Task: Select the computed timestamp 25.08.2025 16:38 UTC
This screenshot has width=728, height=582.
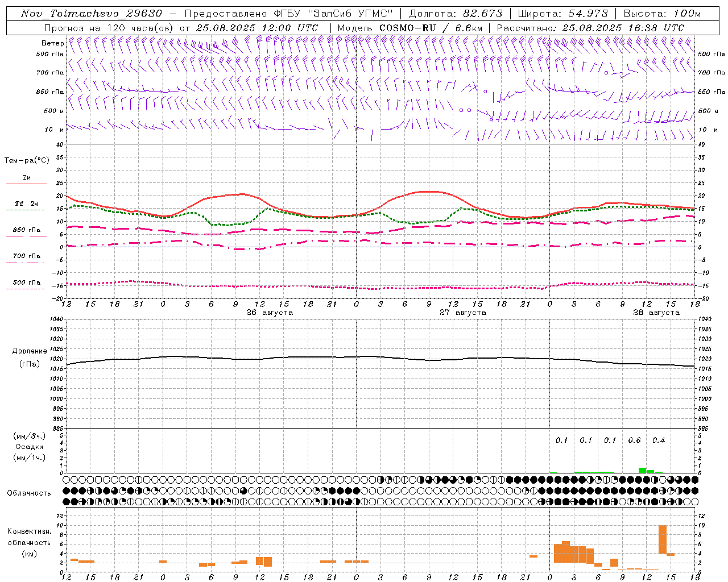Action: coord(623,28)
